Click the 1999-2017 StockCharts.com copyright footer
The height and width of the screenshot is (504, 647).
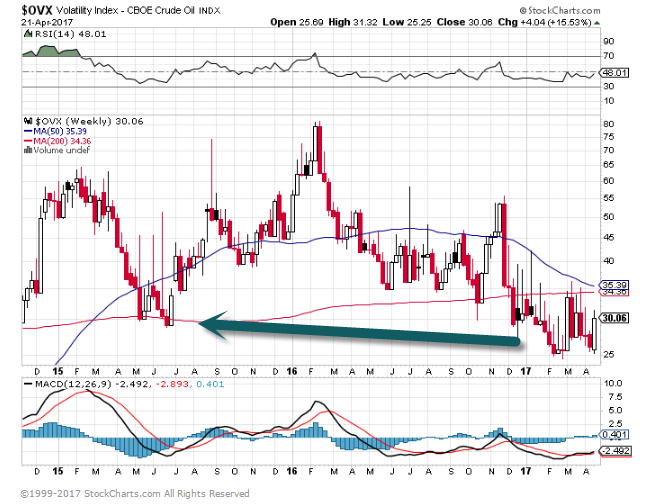(135, 494)
